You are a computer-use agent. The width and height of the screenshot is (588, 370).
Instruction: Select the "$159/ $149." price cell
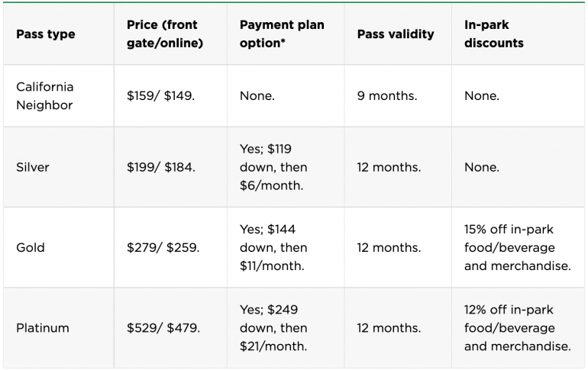(161, 96)
